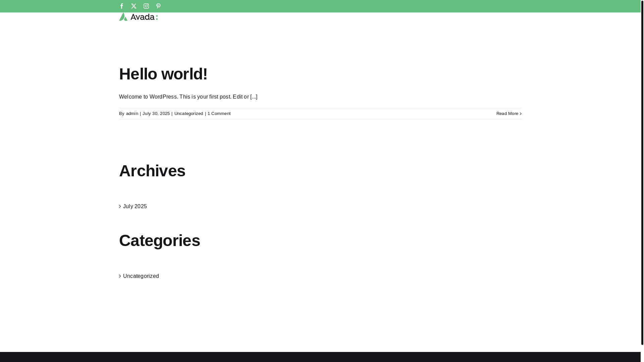
Task: Open the admin author link
Action: pos(132,114)
